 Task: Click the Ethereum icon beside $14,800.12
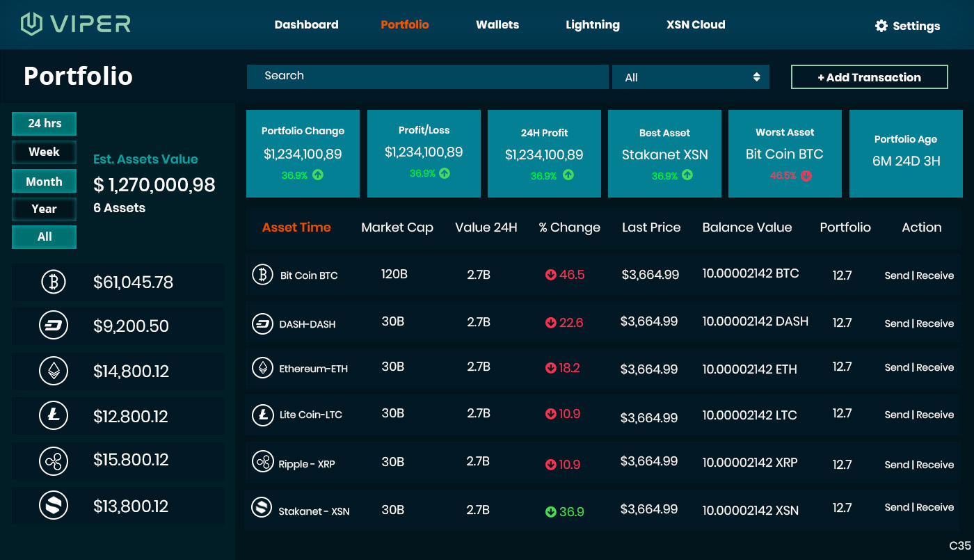coord(54,371)
